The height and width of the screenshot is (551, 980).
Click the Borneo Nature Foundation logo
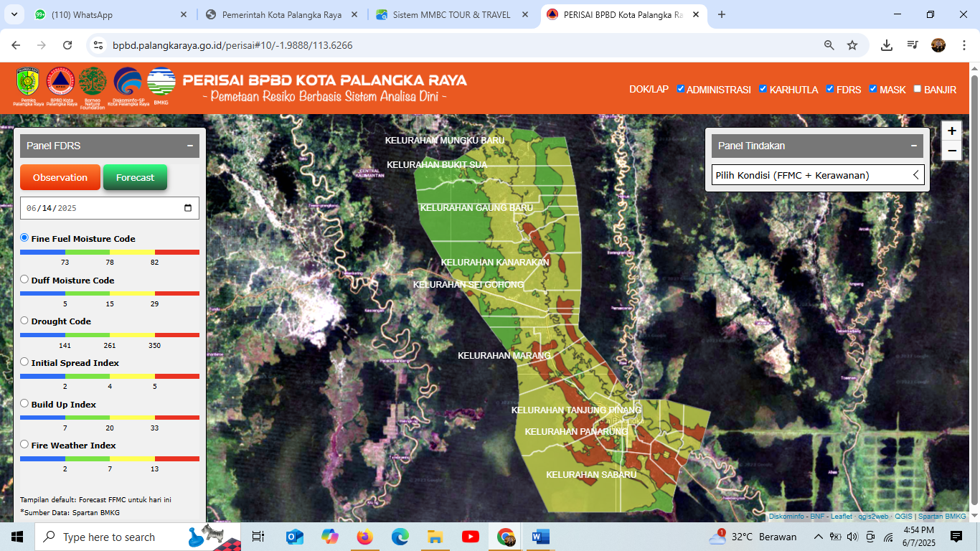coord(93,83)
